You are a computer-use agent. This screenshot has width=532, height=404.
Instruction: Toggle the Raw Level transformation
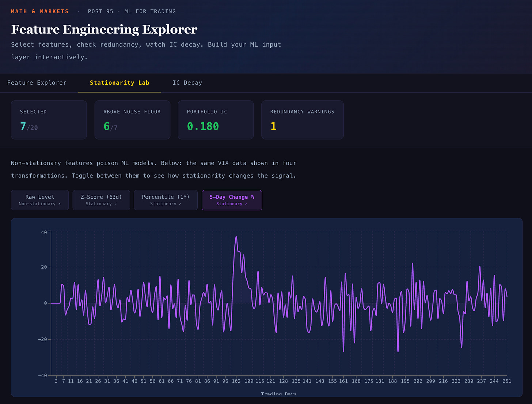coord(40,200)
